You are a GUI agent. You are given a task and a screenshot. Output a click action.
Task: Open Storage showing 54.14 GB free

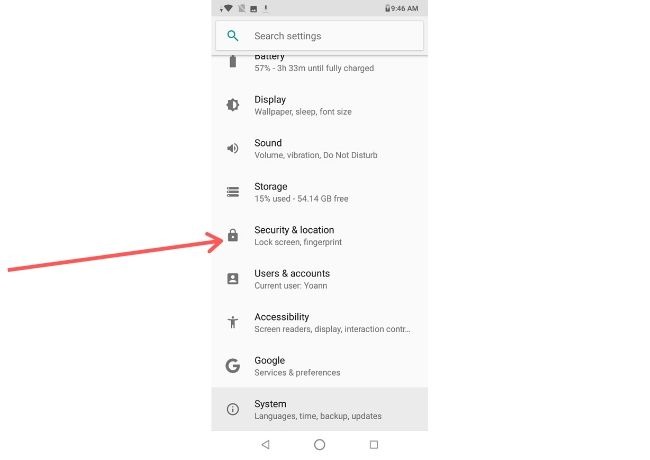point(320,192)
